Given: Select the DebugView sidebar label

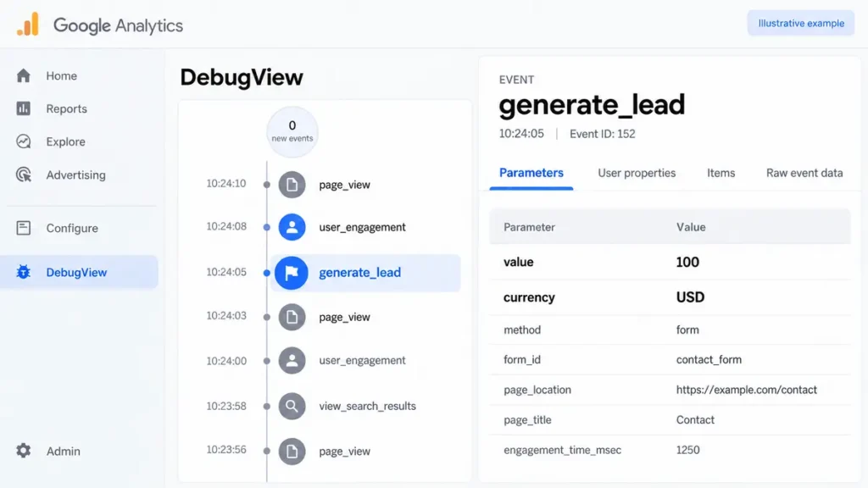Looking at the screenshot, I should 76,272.
